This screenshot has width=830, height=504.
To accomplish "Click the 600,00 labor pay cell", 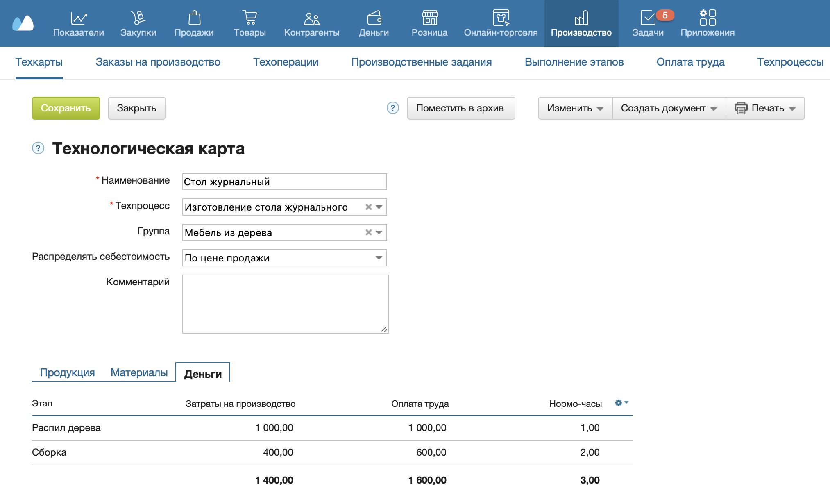I will coord(431,452).
